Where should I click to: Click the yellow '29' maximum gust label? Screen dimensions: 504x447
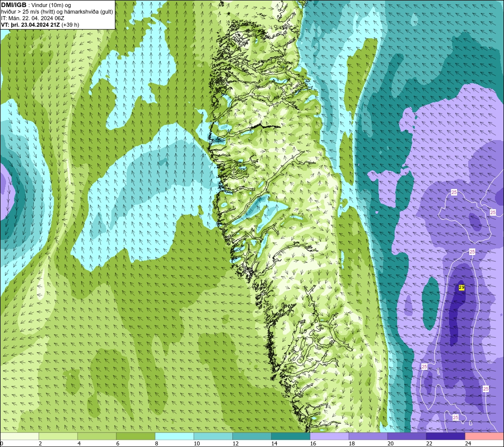pyautogui.click(x=462, y=287)
